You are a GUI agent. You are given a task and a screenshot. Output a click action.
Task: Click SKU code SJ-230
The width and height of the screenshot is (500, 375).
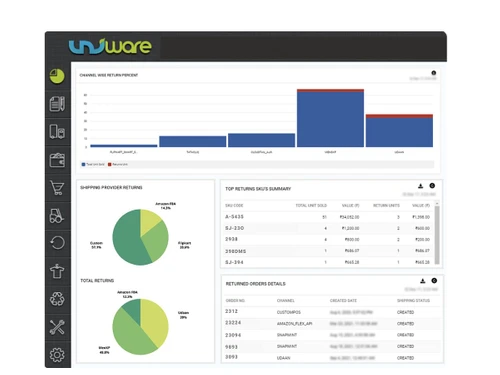[235, 228]
